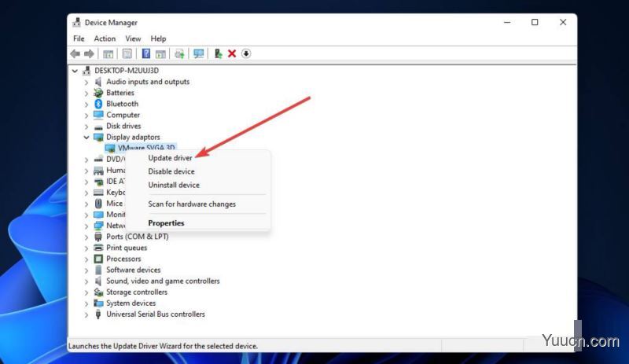Click the Software devices icon
This screenshot has width=629, height=364.
98,270
